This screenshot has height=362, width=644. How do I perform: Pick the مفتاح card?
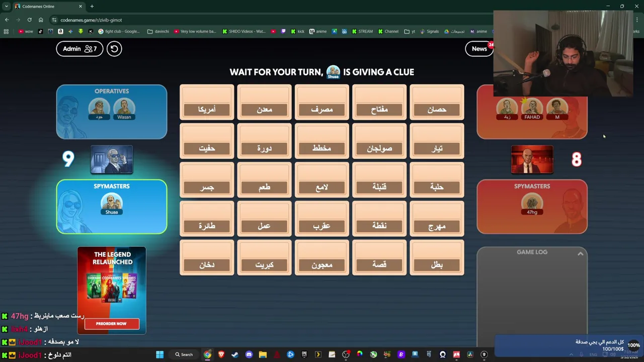tap(379, 103)
